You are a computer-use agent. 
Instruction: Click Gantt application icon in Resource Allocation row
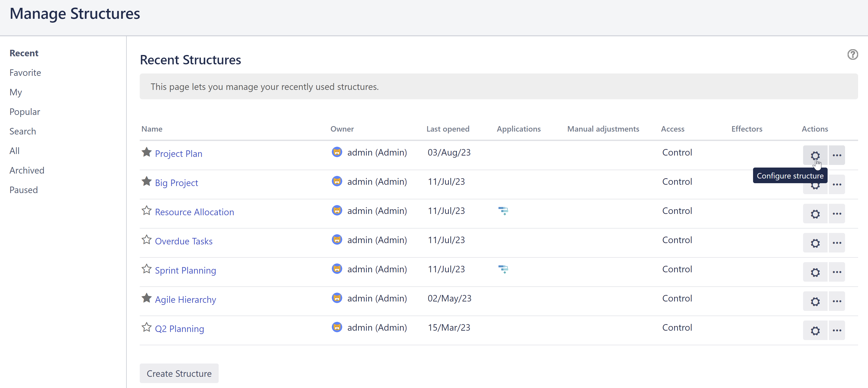pyautogui.click(x=503, y=211)
